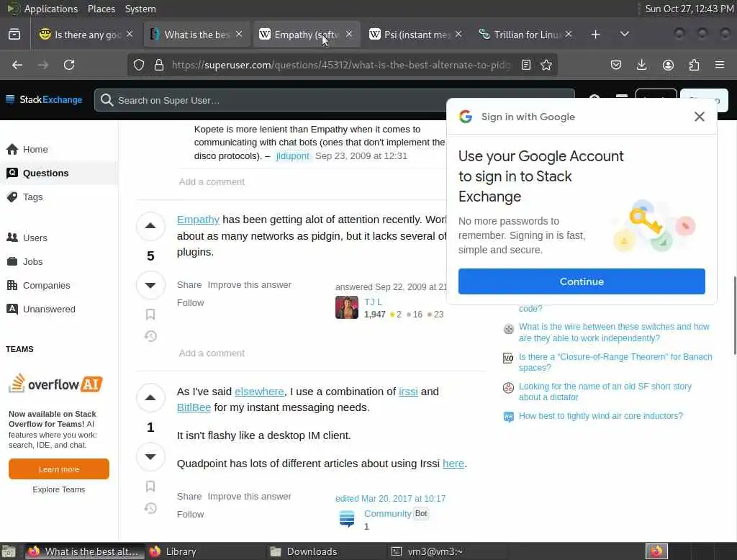
Task: Click the orange Learn more button
Action: pyautogui.click(x=59, y=469)
